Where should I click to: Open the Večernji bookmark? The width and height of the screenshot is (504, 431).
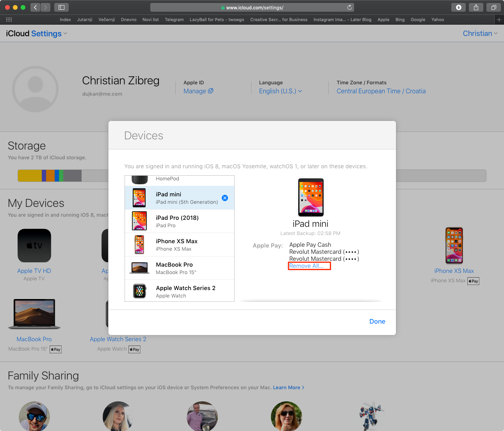[107, 20]
